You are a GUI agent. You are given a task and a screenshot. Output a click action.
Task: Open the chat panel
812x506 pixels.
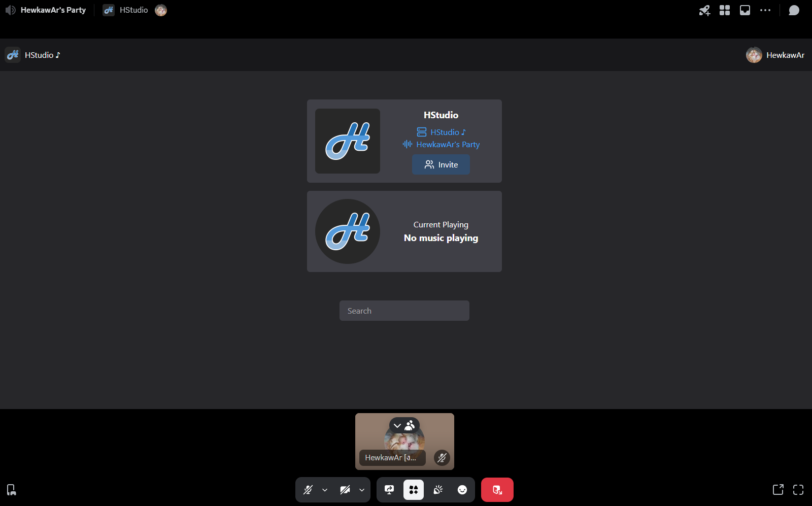(794, 10)
